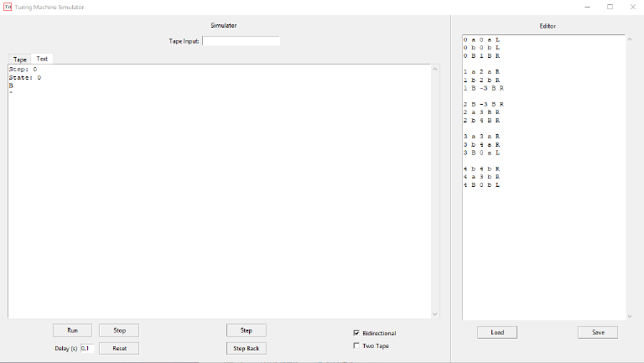Click the editor scrollbar down arrow

(630, 316)
